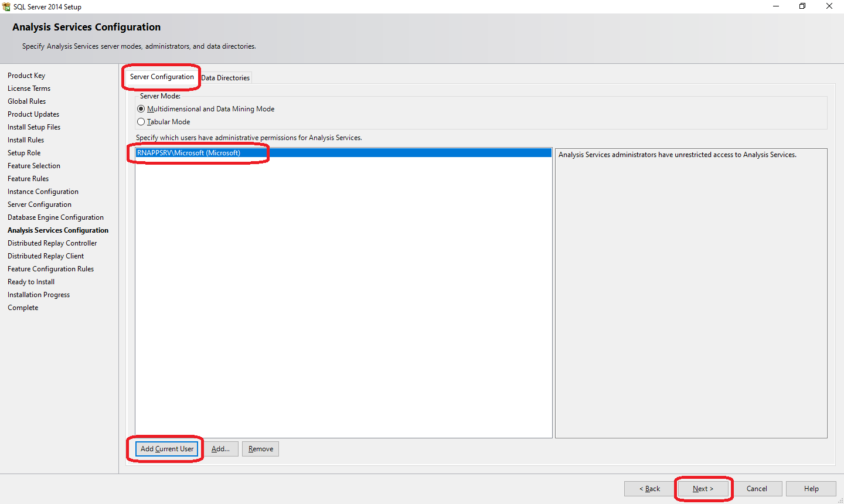
Task: Click the SQL Server Setup title bar icon
Action: click(x=6, y=6)
